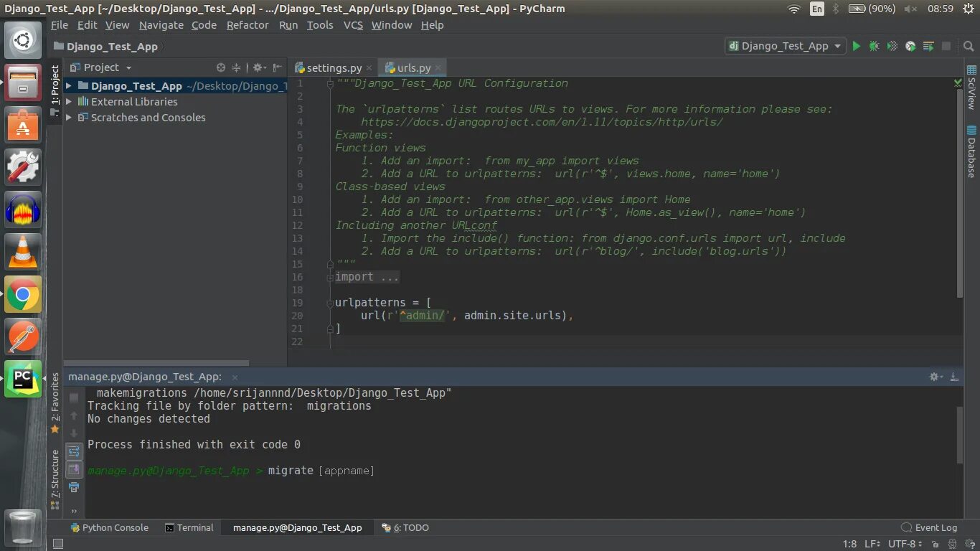The width and height of the screenshot is (980, 551).
Task: Open the VCS menu
Action: pyautogui.click(x=353, y=25)
